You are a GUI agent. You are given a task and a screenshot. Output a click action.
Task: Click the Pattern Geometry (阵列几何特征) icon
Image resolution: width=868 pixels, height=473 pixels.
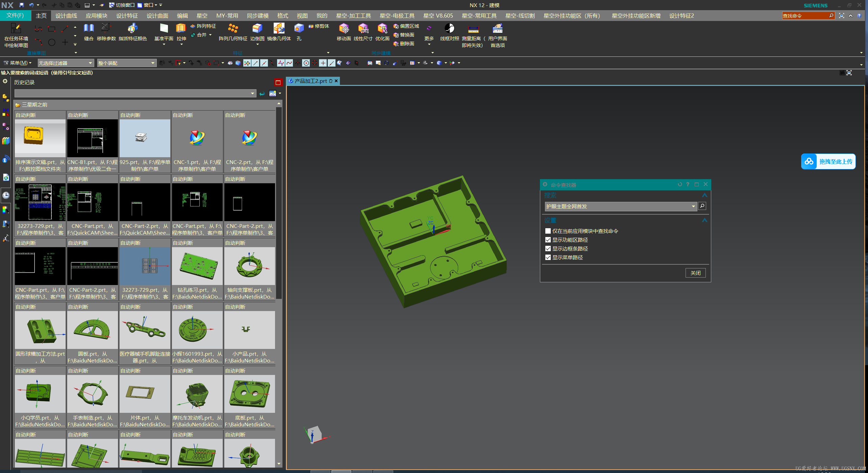point(233,29)
